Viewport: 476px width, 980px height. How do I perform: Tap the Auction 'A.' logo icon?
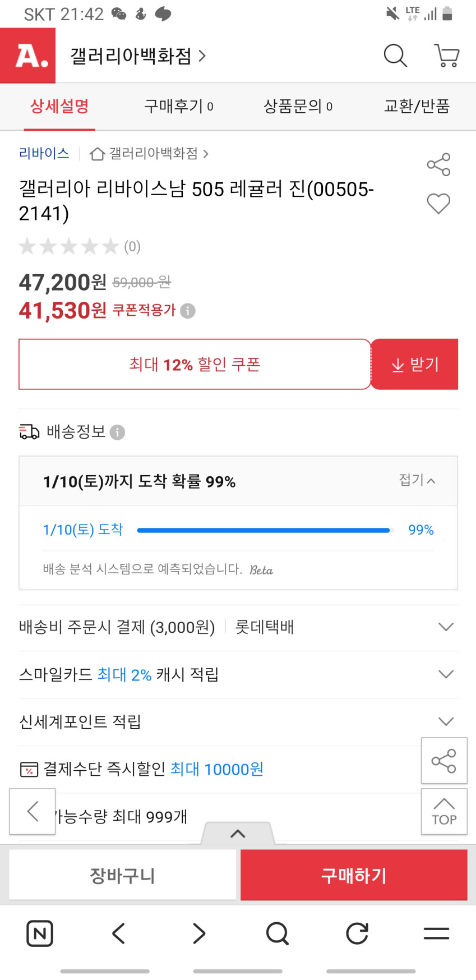[x=28, y=56]
